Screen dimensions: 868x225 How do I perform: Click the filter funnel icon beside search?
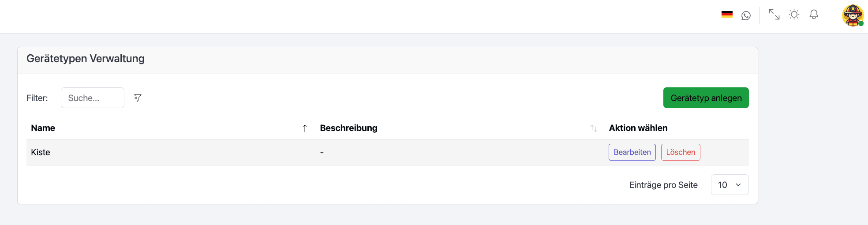tap(138, 98)
